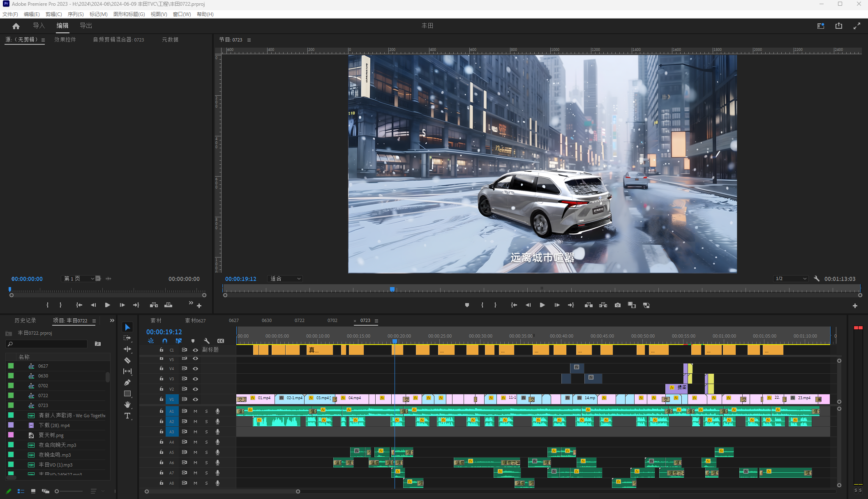This screenshot has height=499, width=868.
Task: Select the Slip tool
Action: pos(127,371)
